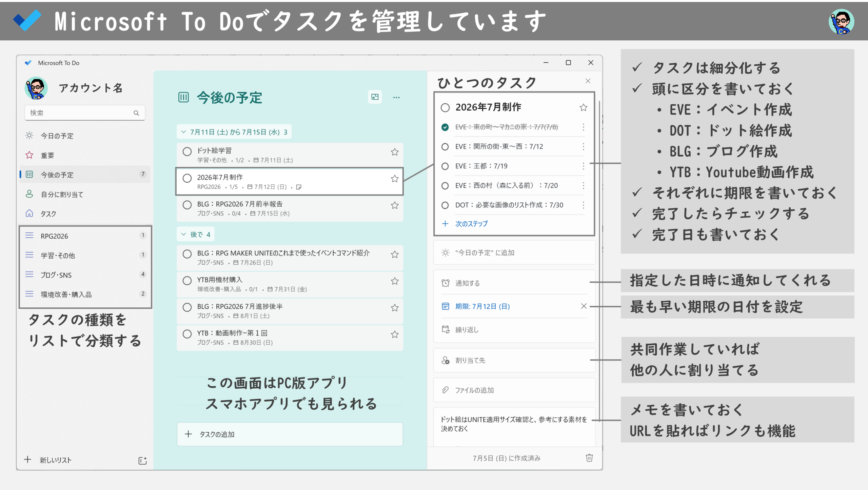Open options for step EVE：関所の街-東～西
This screenshot has height=490, width=868.
(583, 147)
